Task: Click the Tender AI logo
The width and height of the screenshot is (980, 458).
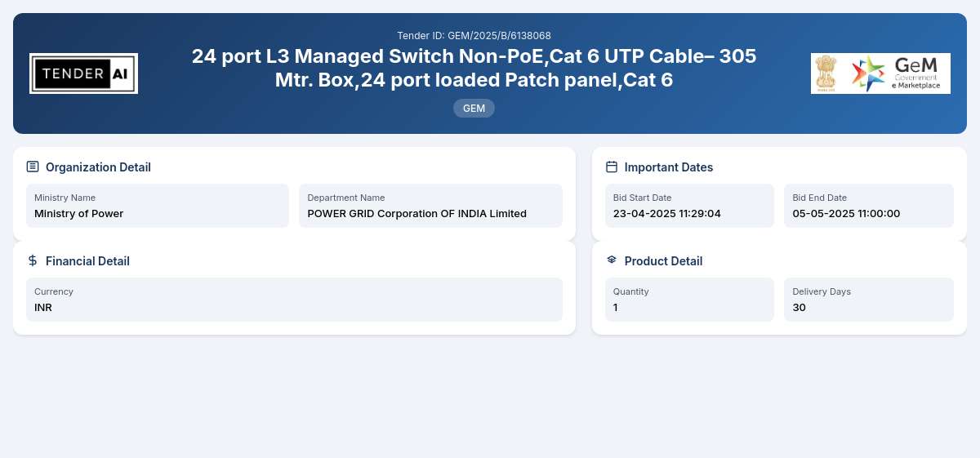Action: tap(83, 73)
